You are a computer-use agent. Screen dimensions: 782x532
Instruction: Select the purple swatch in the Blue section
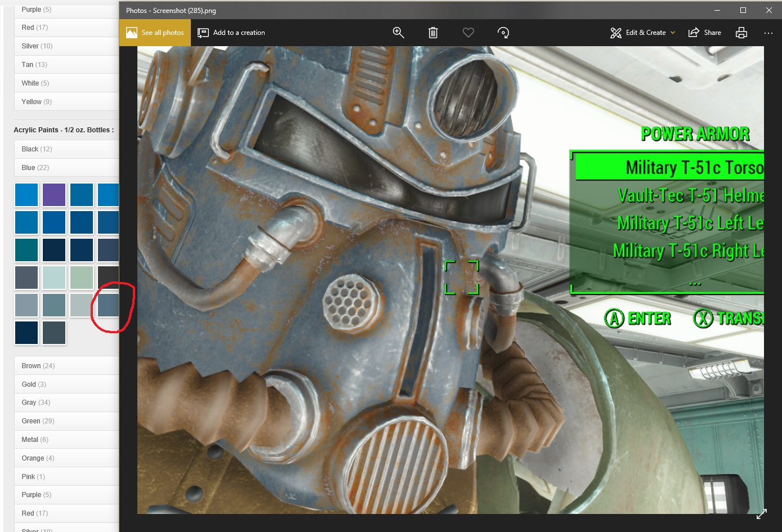pyautogui.click(x=54, y=195)
